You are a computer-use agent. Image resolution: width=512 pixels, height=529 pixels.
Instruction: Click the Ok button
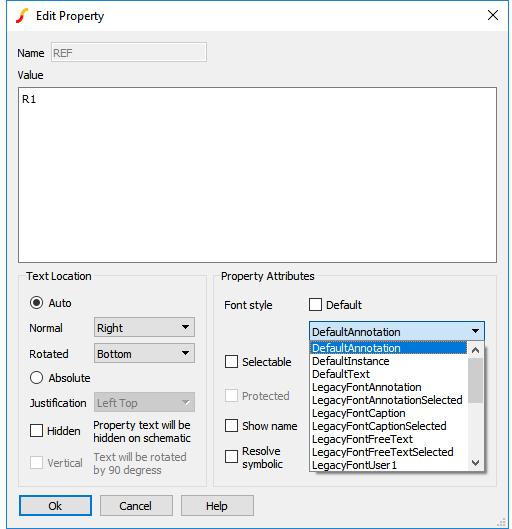coord(55,505)
